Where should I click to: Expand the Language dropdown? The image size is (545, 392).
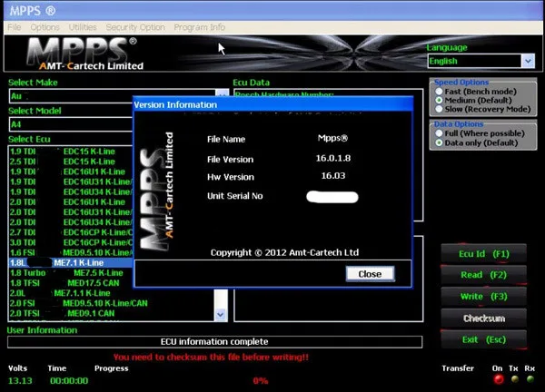point(528,61)
